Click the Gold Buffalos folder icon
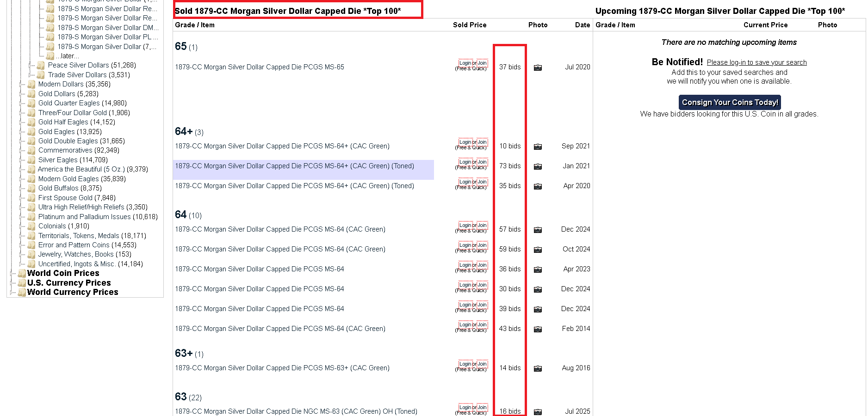 tap(31, 188)
